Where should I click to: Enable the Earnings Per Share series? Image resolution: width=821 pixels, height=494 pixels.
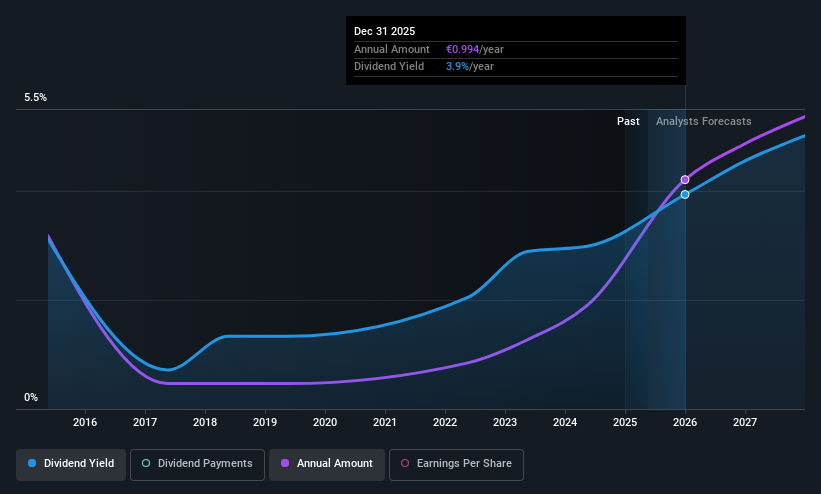(x=456, y=464)
